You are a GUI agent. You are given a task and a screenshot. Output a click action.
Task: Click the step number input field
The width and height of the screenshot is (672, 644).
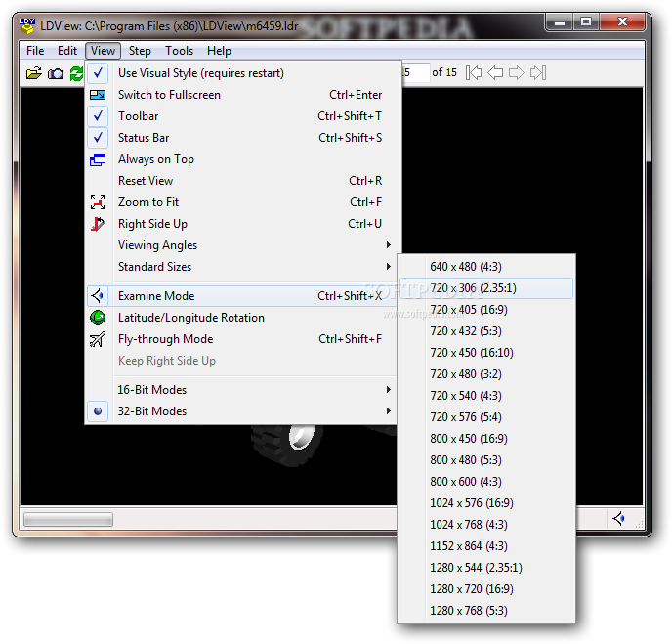[416, 72]
